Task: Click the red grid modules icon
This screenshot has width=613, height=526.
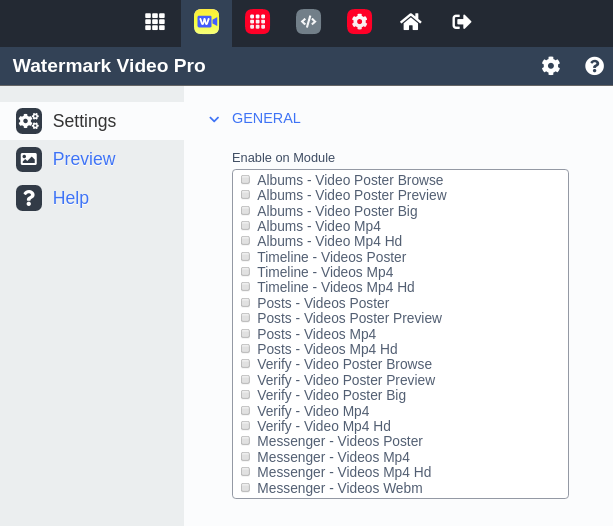Action: coord(257,21)
